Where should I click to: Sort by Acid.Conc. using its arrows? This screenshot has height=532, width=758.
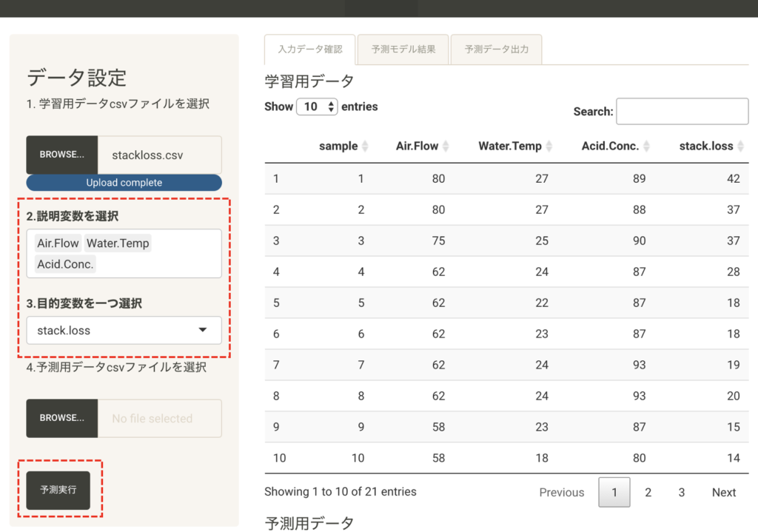pos(646,147)
